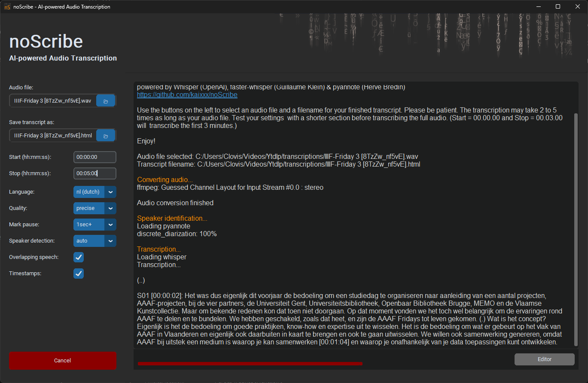The width and height of the screenshot is (588, 383).
Task: Click the audio file name field
Action: tap(53, 101)
